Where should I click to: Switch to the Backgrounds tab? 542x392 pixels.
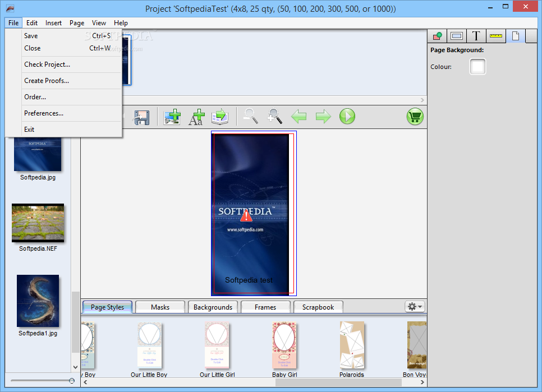coord(213,307)
